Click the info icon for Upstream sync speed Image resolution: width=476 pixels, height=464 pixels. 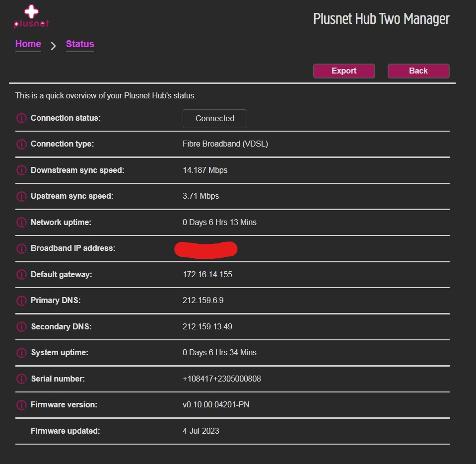click(21, 196)
